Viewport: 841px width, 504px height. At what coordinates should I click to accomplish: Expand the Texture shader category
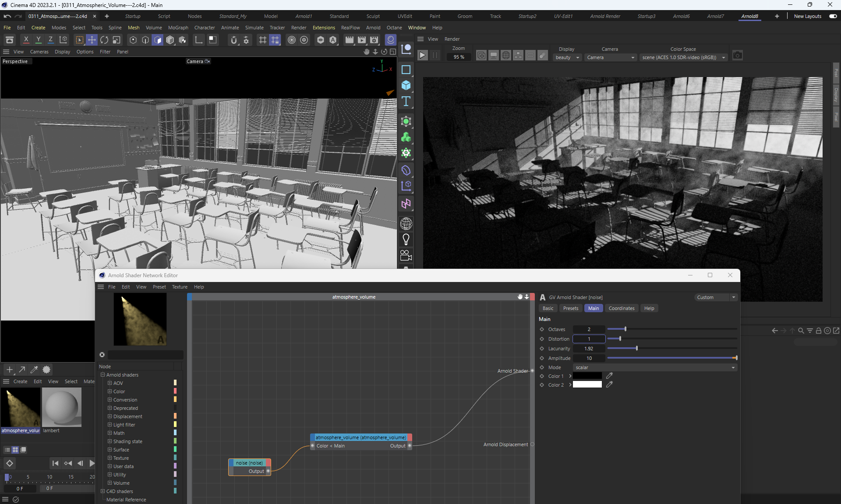(110, 458)
